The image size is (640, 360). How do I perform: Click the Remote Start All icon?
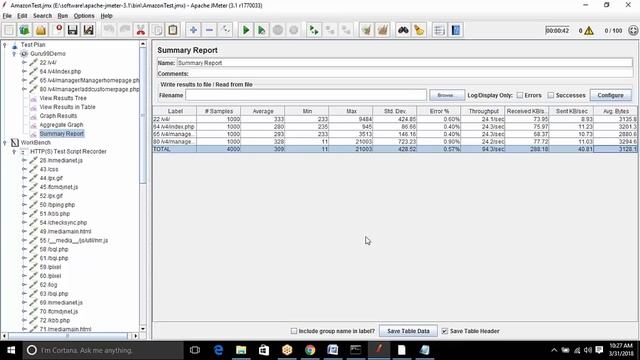(x=314, y=30)
